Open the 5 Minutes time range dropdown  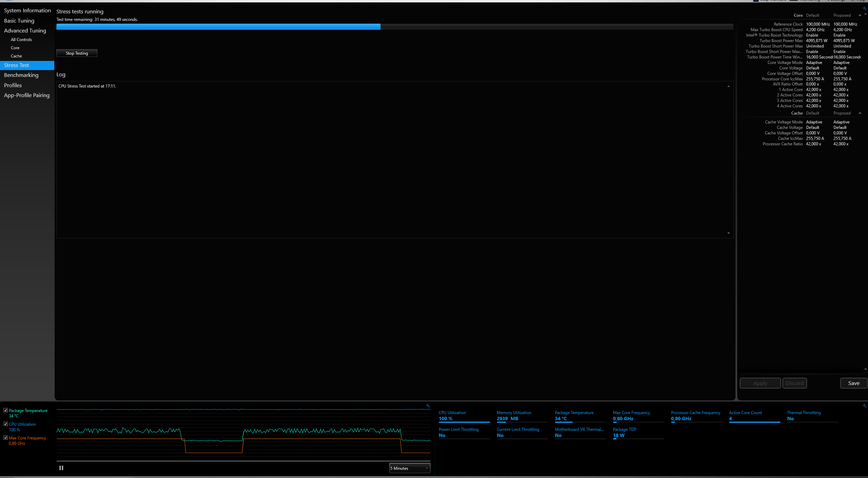(x=410, y=468)
